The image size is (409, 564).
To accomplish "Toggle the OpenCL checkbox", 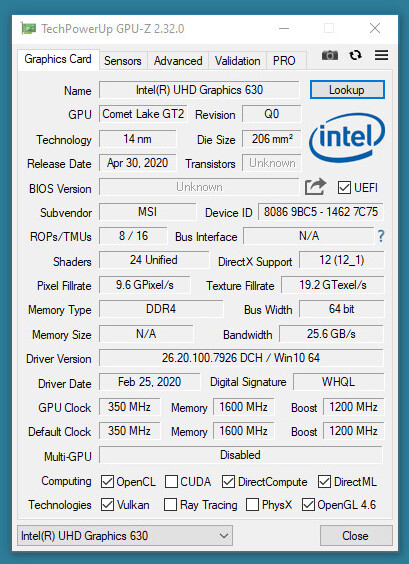I will coord(107,482).
